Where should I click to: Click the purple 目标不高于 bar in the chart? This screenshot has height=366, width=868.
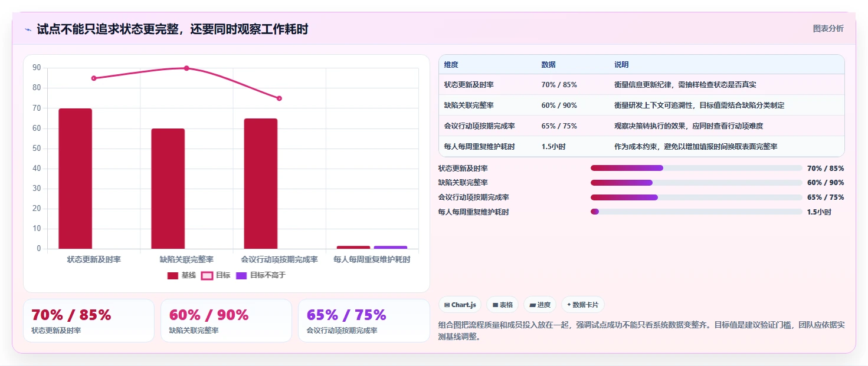click(x=391, y=247)
